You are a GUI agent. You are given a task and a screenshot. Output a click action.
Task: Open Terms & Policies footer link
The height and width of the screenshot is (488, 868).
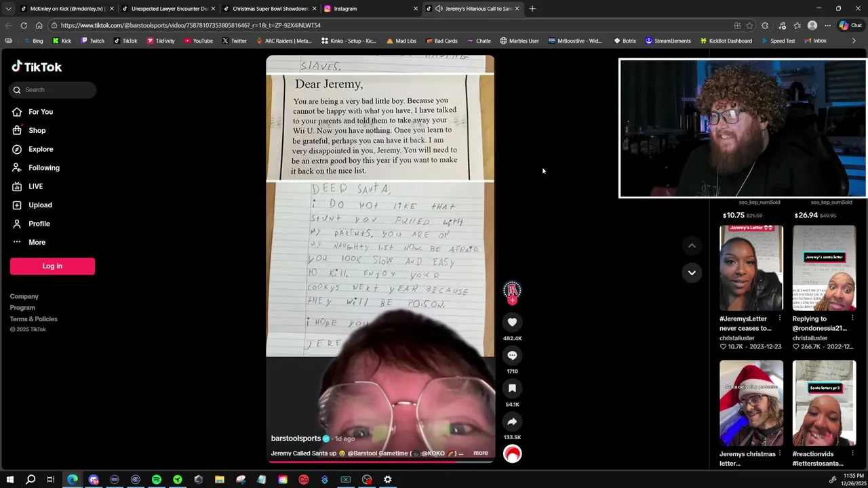(x=33, y=319)
